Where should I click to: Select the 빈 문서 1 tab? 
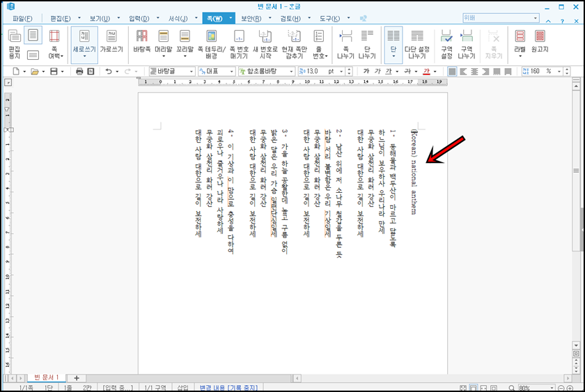[x=46, y=377]
